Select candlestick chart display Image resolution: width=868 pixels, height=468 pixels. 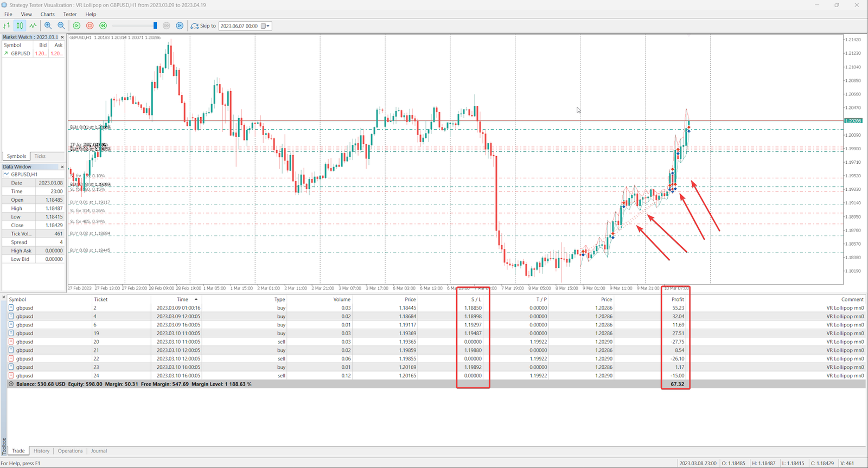point(20,25)
